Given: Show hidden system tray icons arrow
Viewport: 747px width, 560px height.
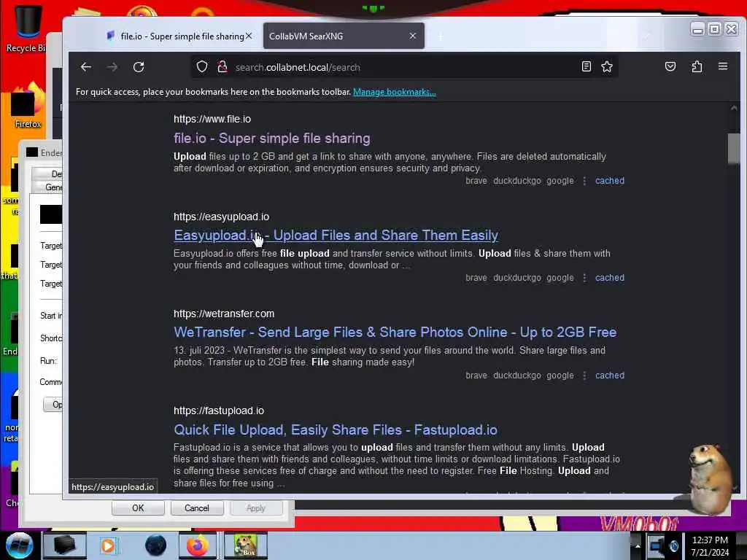Looking at the screenshot, I should 638,545.
